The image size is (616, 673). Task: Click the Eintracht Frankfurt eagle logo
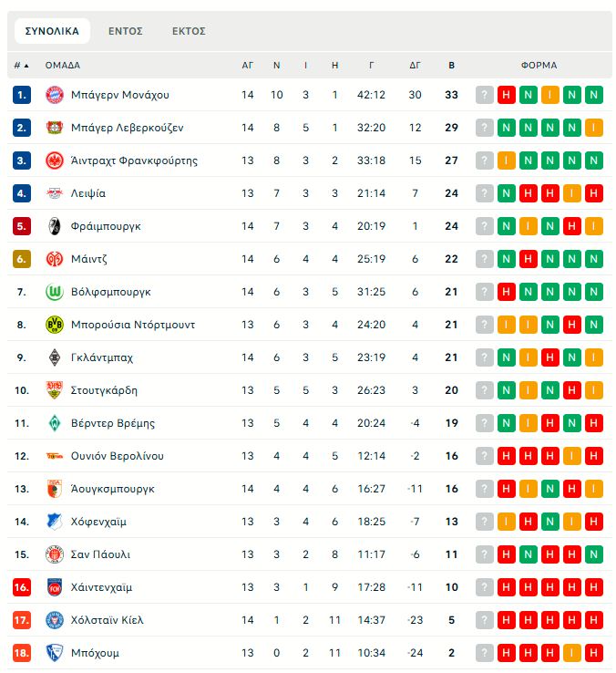(x=54, y=160)
